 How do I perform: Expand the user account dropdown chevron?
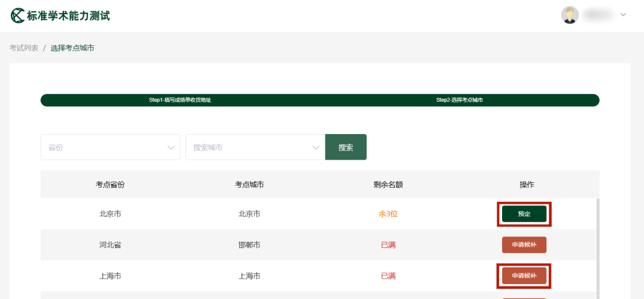pos(623,15)
